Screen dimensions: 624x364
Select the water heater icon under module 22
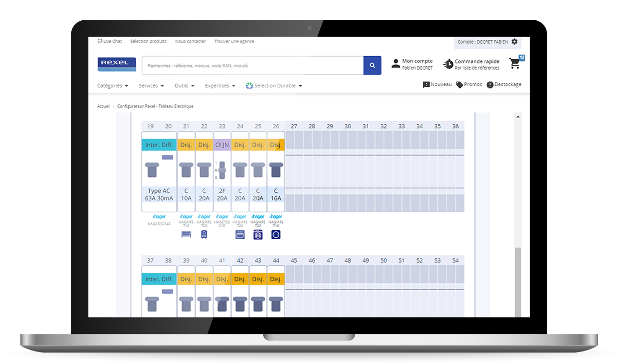pyautogui.click(x=204, y=235)
